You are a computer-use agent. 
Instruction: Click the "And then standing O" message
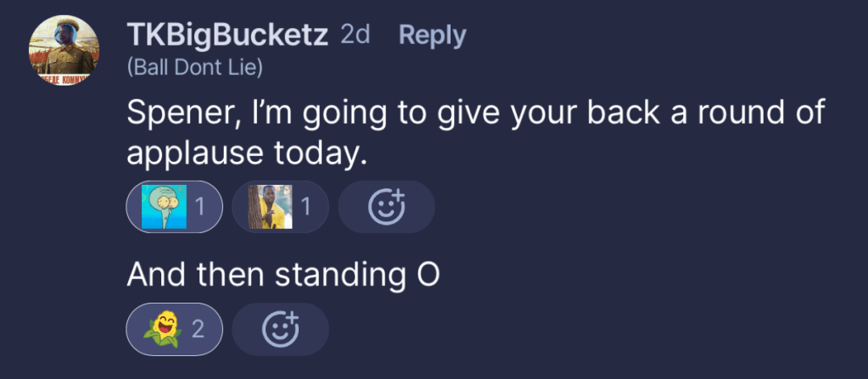click(x=283, y=276)
